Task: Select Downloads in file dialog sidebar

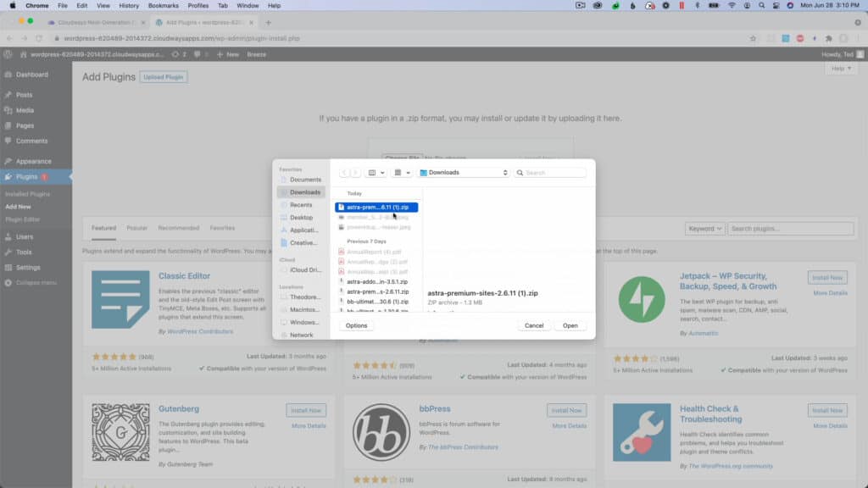Action: [301, 192]
